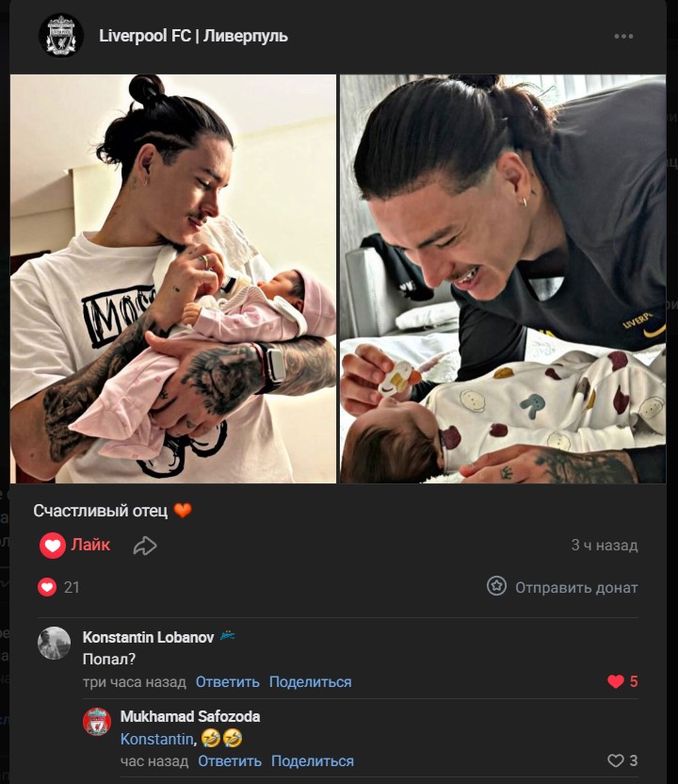Click the Liverpool FC group avatar

(x=60, y=36)
